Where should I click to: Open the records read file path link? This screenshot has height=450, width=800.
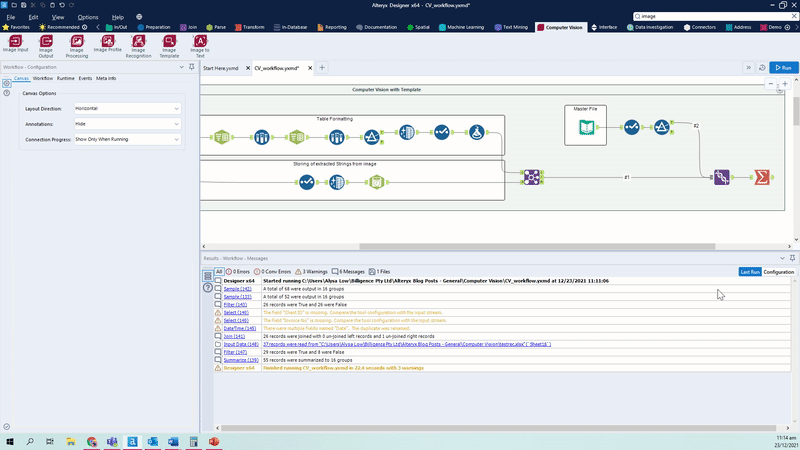click(x=407, y=344)
